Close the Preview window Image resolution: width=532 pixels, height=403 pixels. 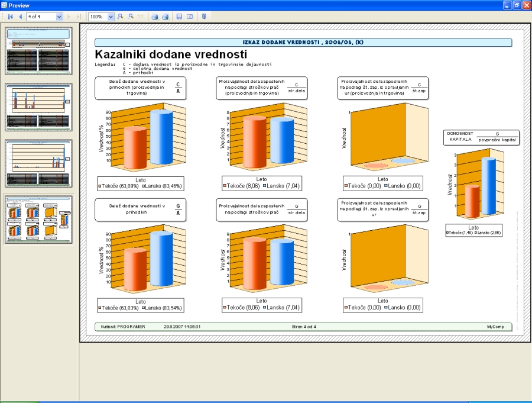click(x=526, y=5)
